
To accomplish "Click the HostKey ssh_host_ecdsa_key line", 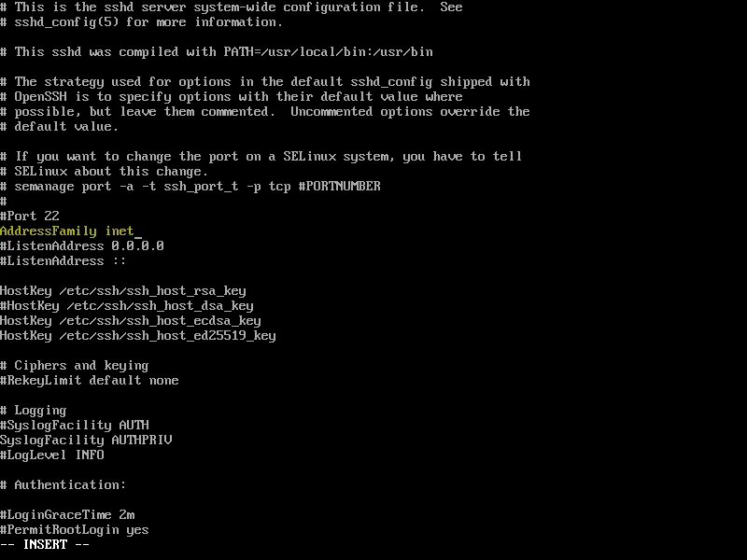I will click(x=131, y=320).
